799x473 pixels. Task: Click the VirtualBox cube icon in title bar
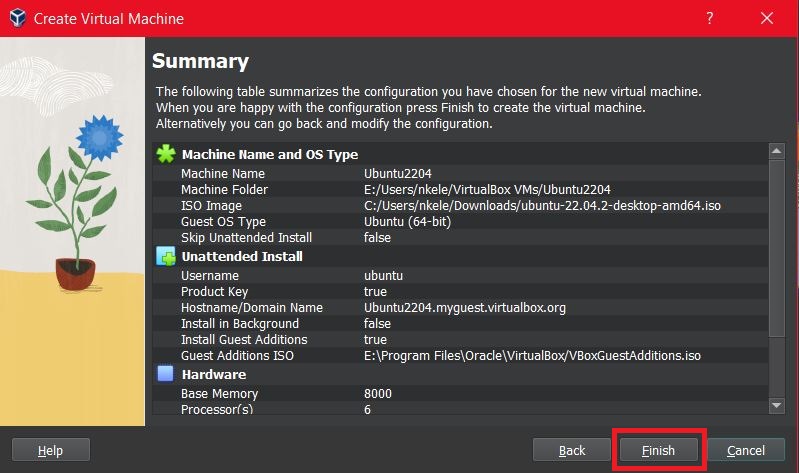click(x=18, y=18)
